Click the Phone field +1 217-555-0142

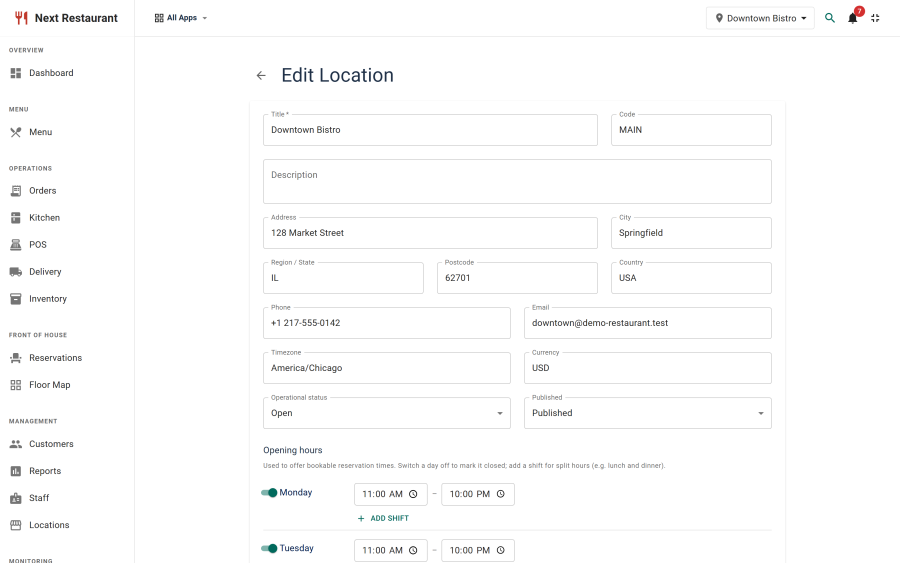[x=387, y=323]
